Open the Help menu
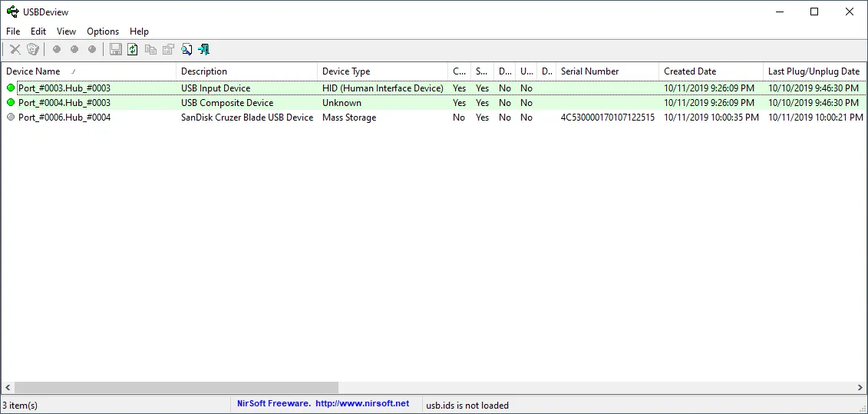Screen dimensions: 868x414 tap(139, 31)
